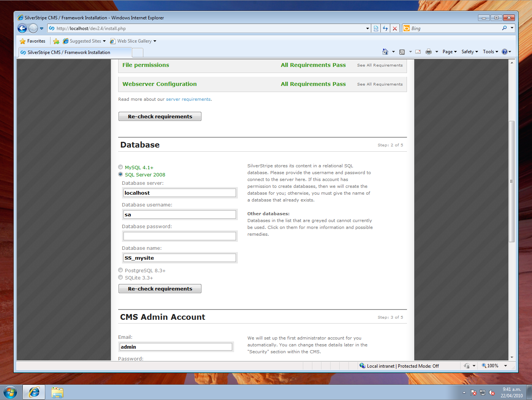Click the Bing search magnifier icon

pyautogui.click(x=504, y=28)
